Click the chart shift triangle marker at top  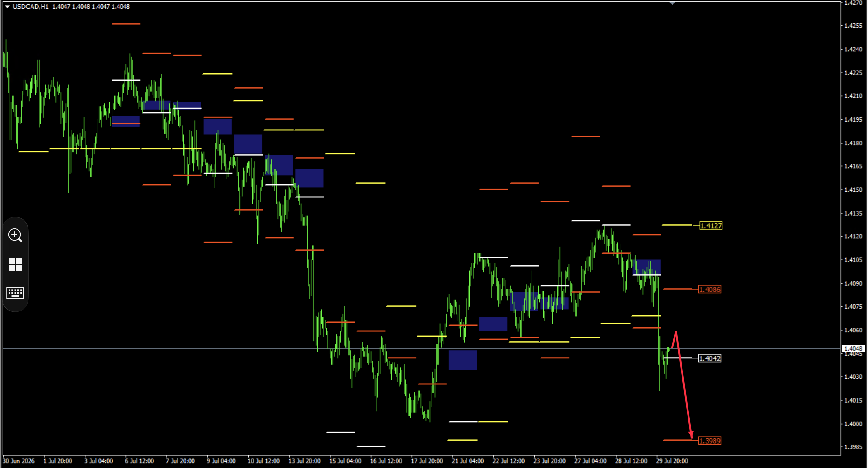[x=672, y=3]
